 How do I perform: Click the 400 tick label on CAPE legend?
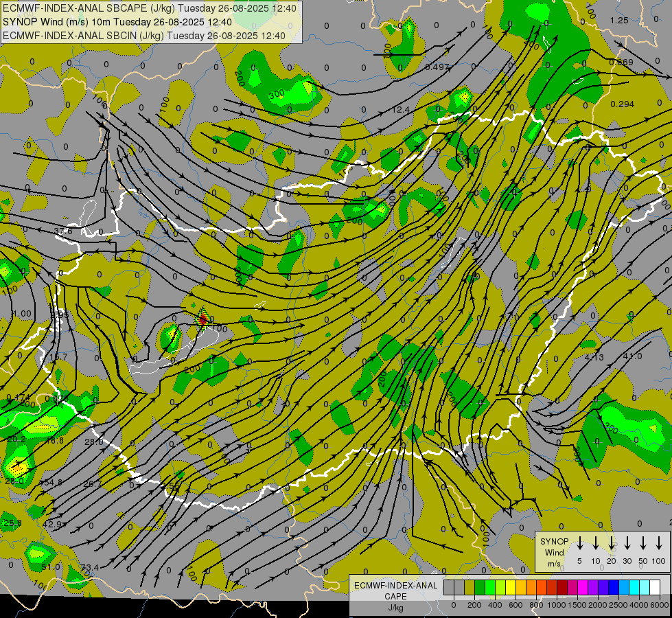(495, 605)
